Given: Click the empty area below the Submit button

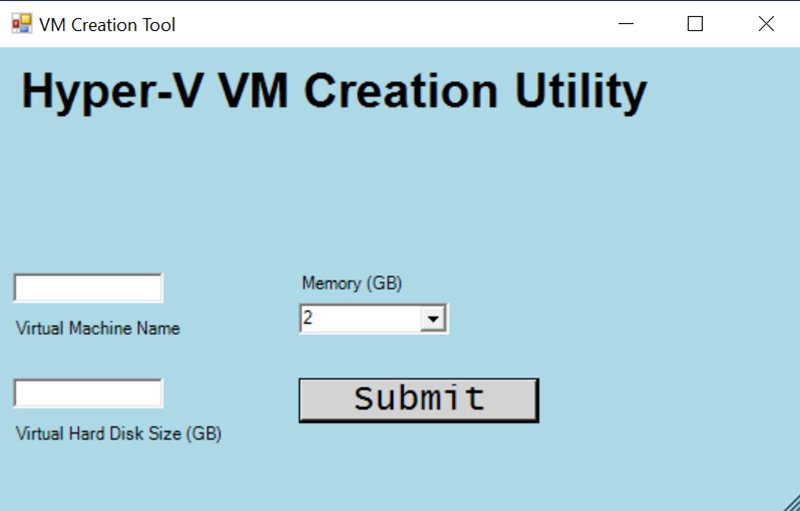Looking at the screenshot, I should coord(418,465).
